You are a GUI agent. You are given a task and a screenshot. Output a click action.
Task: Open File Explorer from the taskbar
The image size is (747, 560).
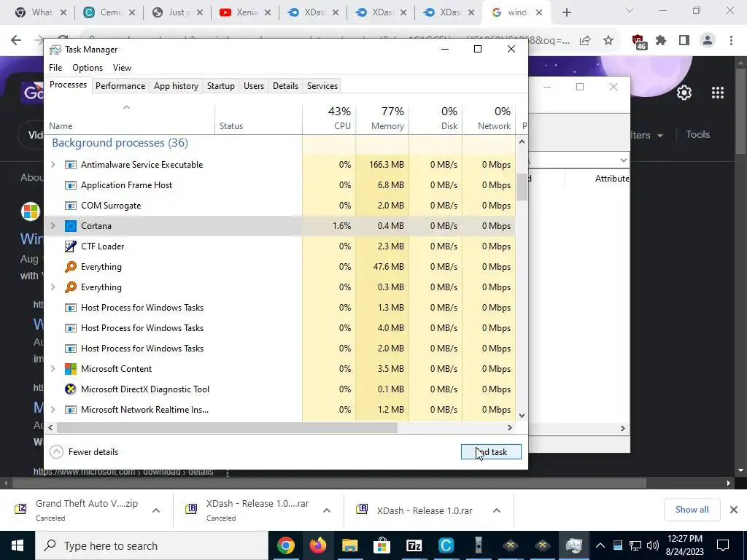tap(349, 545)
